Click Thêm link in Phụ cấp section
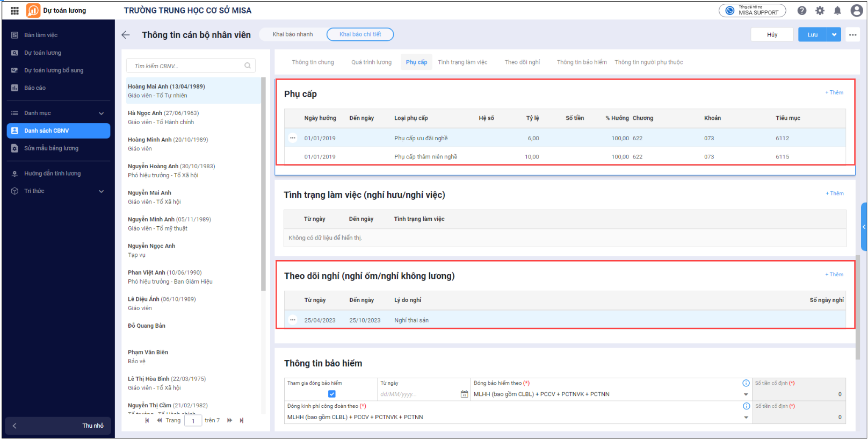Image resolution: width=868 pixels, height=439 pixels. pyautogui.click(x=834, y=92)
